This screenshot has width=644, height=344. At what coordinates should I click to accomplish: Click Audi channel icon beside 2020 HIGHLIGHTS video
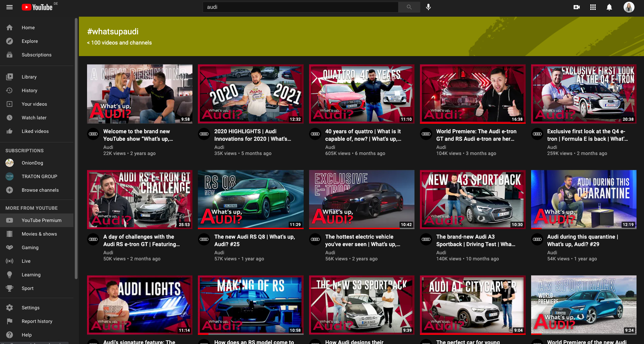click(x=204, y=134)
